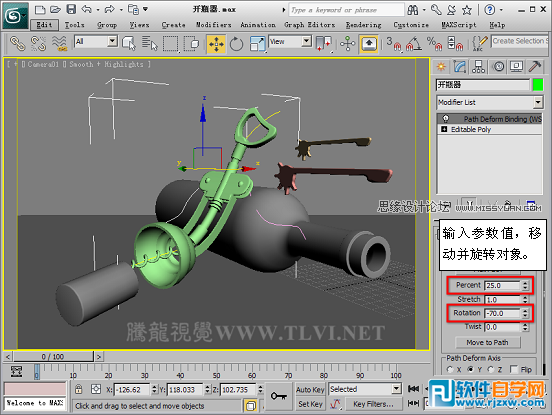Activate the Select and Uniform Scale tool

click(257, 44)
